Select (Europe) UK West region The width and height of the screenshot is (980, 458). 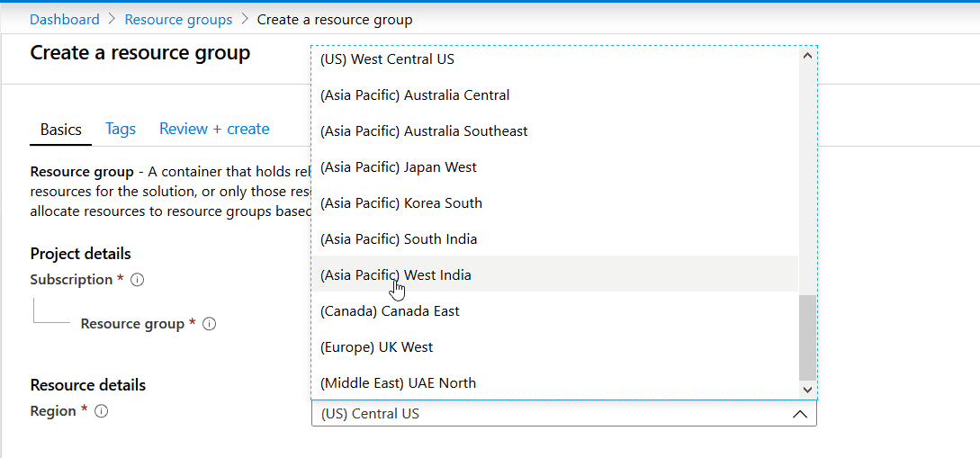click(x=554, y=346)
